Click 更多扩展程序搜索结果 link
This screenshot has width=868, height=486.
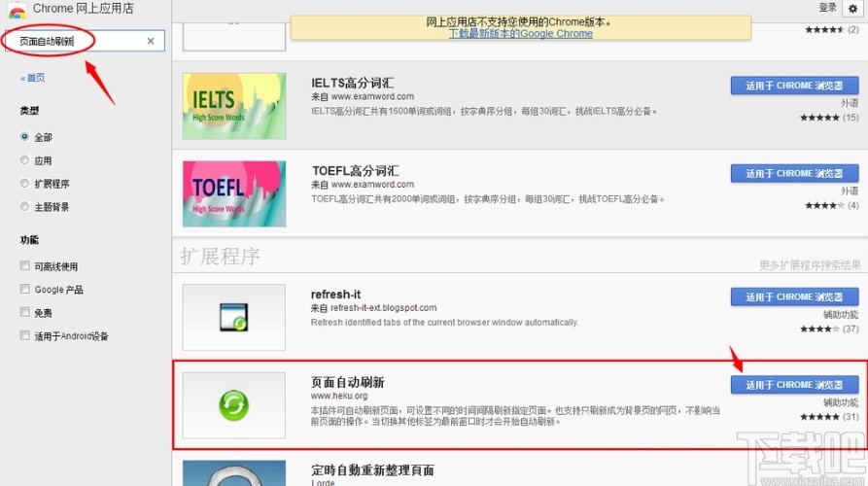[x=810, y=265]
